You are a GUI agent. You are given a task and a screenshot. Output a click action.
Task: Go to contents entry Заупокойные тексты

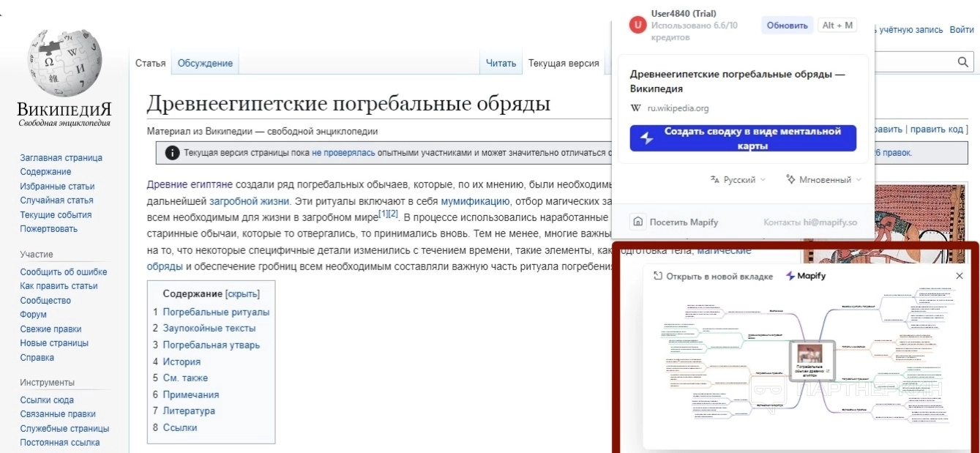pos(209,328)
